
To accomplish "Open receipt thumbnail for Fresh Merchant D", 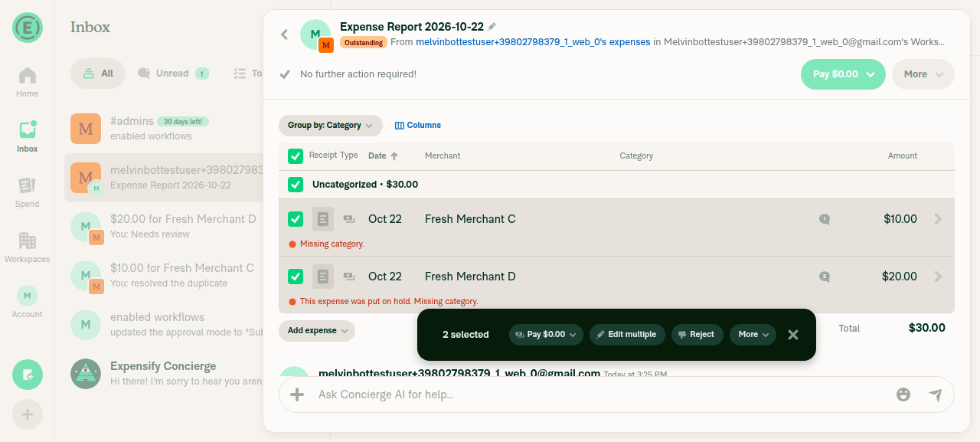I will click(323, 277).
